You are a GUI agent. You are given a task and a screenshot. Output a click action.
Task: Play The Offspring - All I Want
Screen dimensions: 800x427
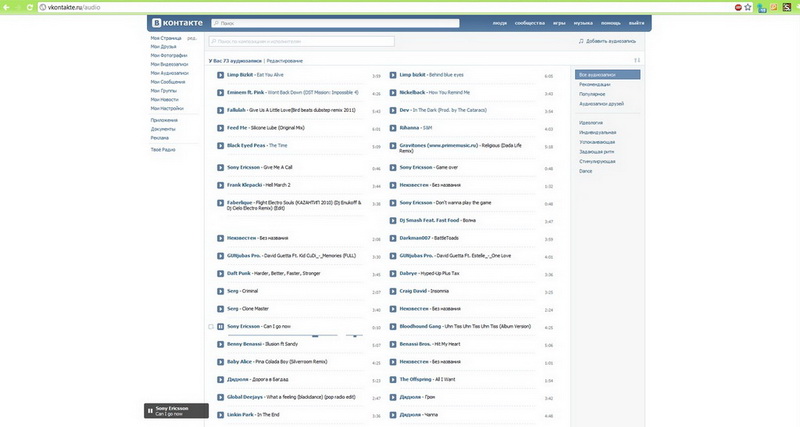(x=393, y=380)
